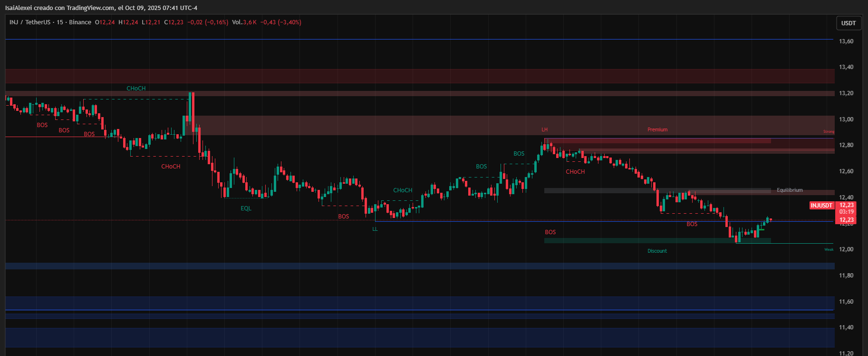Click the IsaiAlexei TradingView.com attribution text
This screenshot has height=356, width=868.
coord(101,8)
